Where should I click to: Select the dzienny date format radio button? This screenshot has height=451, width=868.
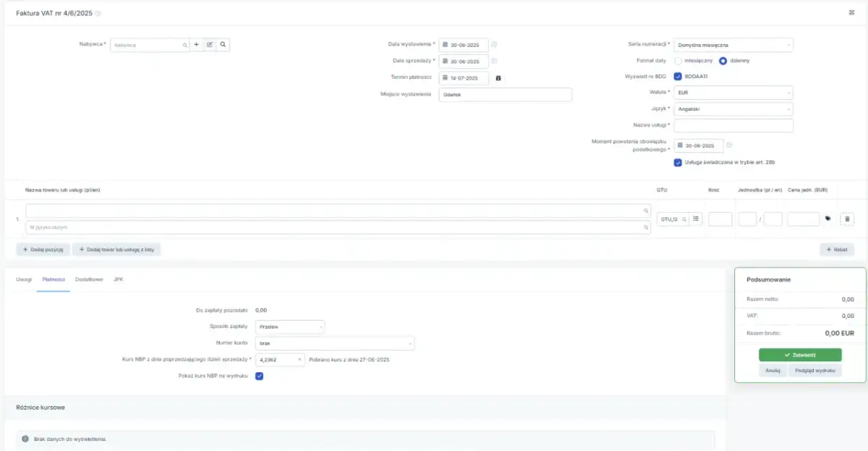click(724, 61)
